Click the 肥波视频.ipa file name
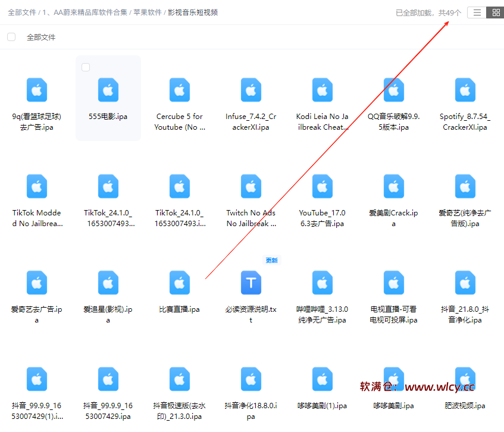The height and width of the screenshot is (432, 504). click(465, 406)
